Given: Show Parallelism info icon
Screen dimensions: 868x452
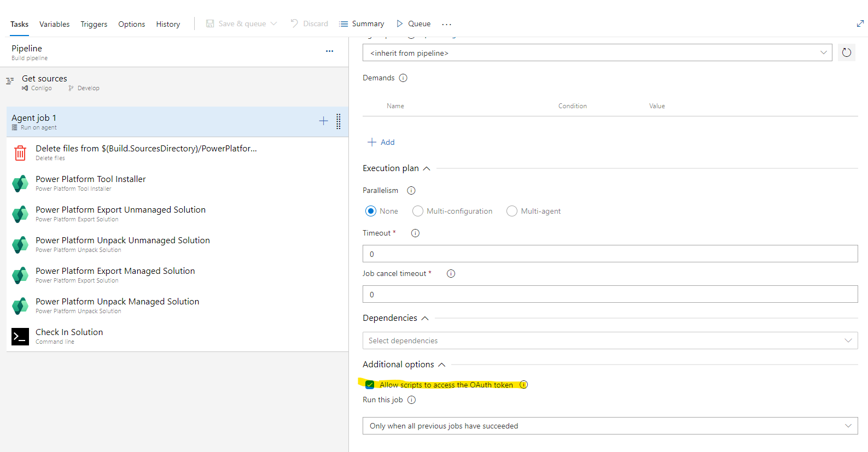Looking at the screenshot, I should point(411,190).
